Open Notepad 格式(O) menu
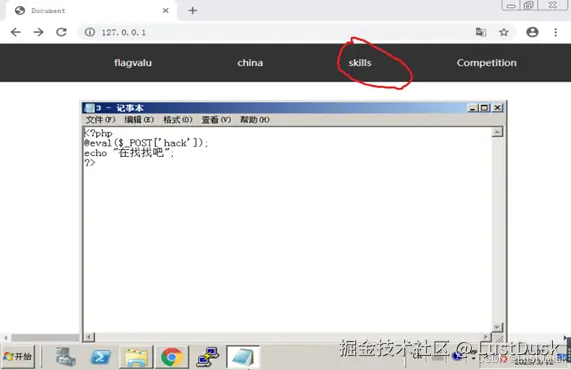Viewport: 571px width, 370px height. 178,119
